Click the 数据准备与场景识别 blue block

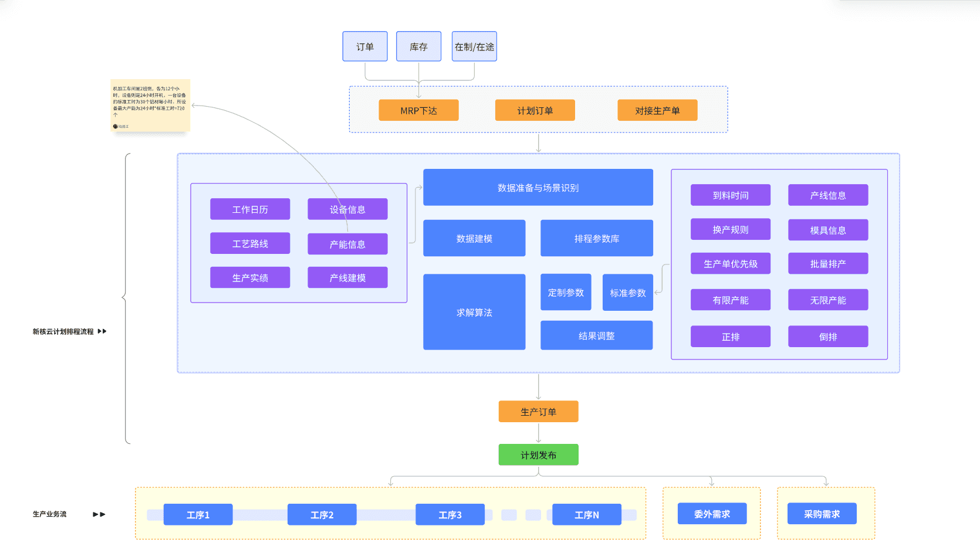(x=538, y=188)
